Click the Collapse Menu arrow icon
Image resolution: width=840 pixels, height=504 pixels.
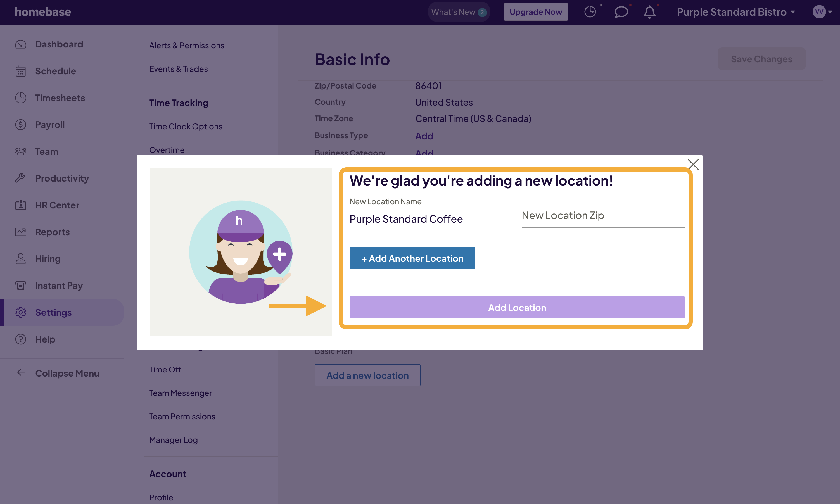pos(21,373)
